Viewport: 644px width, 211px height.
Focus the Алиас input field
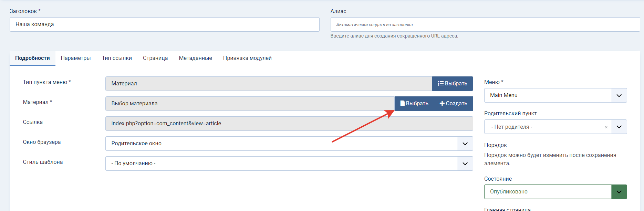pyautogui.click(x=485, y=24)
